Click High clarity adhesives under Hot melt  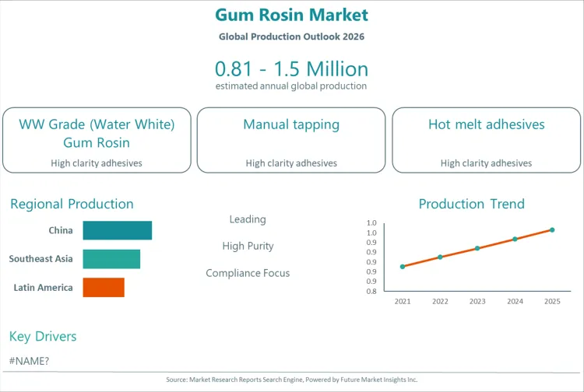(487, 163)
